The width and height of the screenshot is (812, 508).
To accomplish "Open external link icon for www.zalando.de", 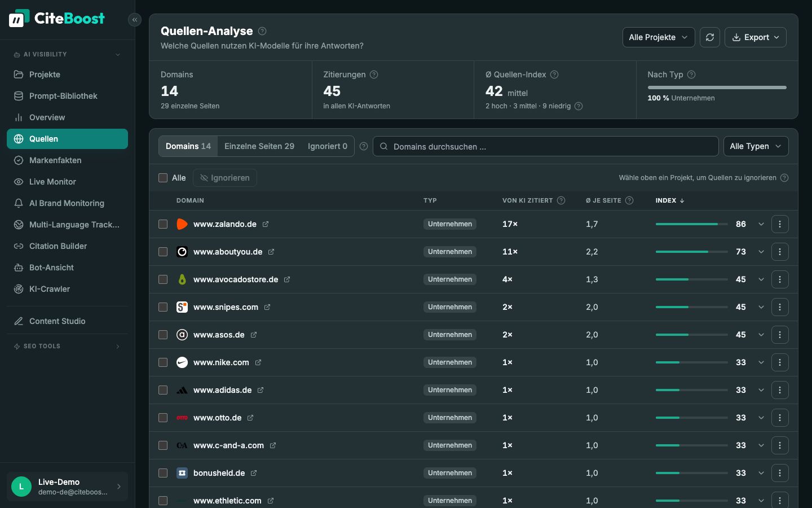I will 266,224.
